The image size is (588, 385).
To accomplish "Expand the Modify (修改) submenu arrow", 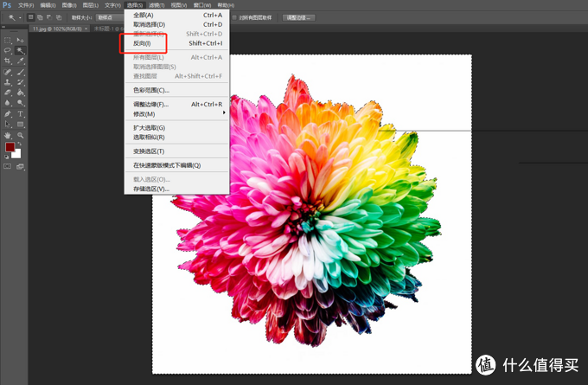I will (224, 113).
